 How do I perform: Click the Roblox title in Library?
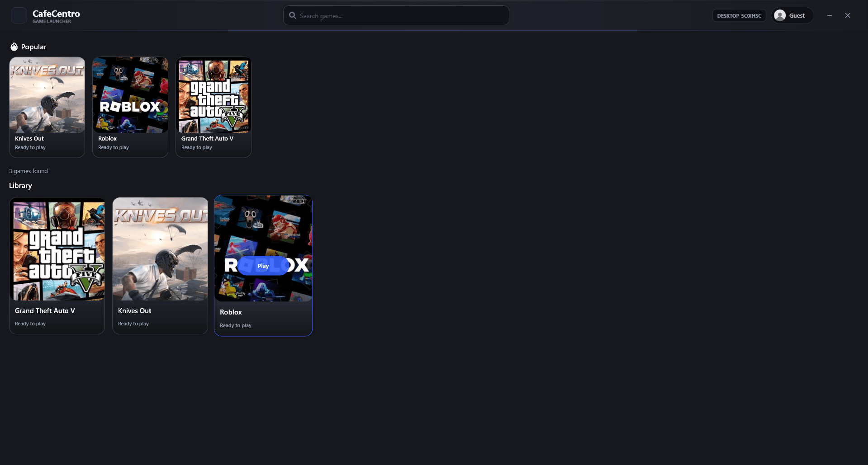231,312
